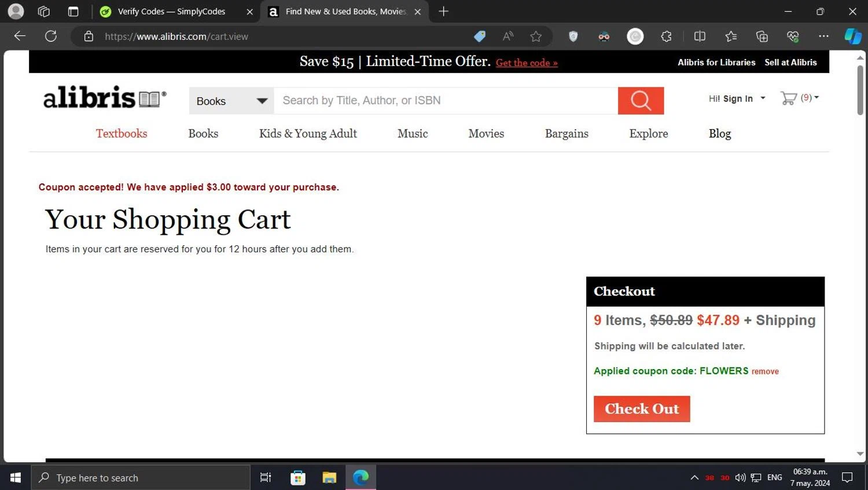Open the network icon in the system tray

coord(756,478)
